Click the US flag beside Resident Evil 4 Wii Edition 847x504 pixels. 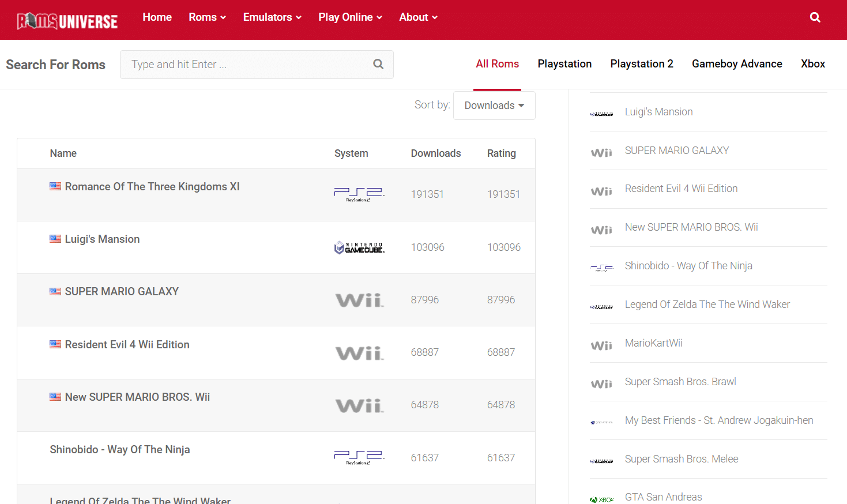coord(55,344)
